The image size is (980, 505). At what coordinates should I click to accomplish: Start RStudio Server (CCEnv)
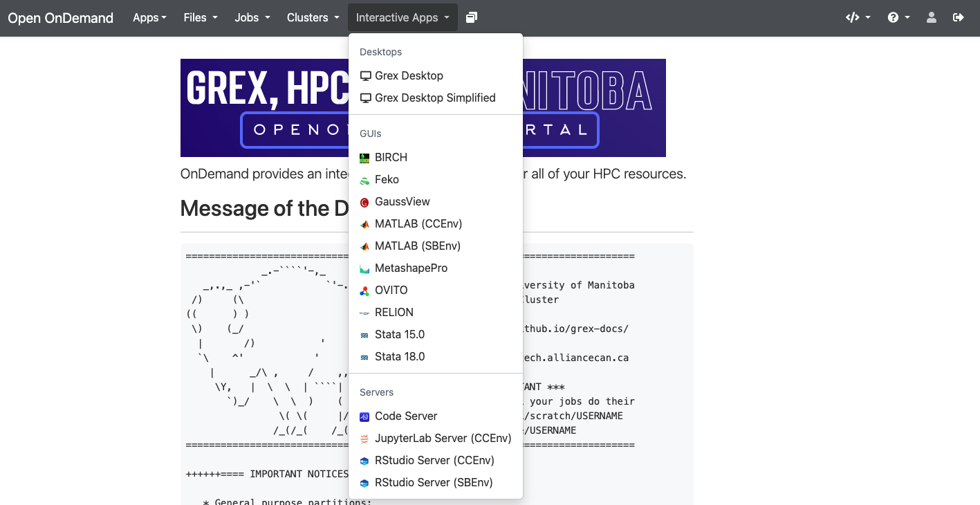pyautogui.click(x=436, y=461)
